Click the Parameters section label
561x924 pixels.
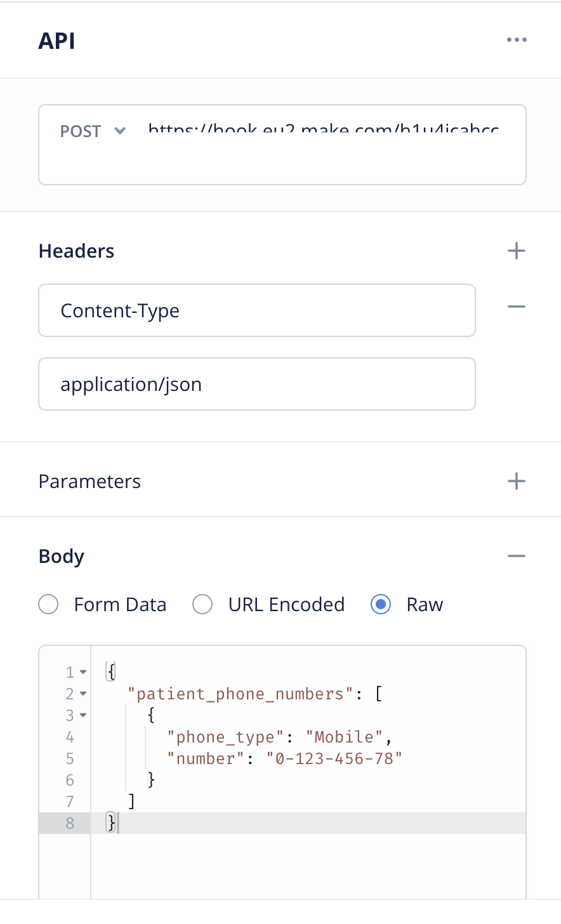pos(89,481)
